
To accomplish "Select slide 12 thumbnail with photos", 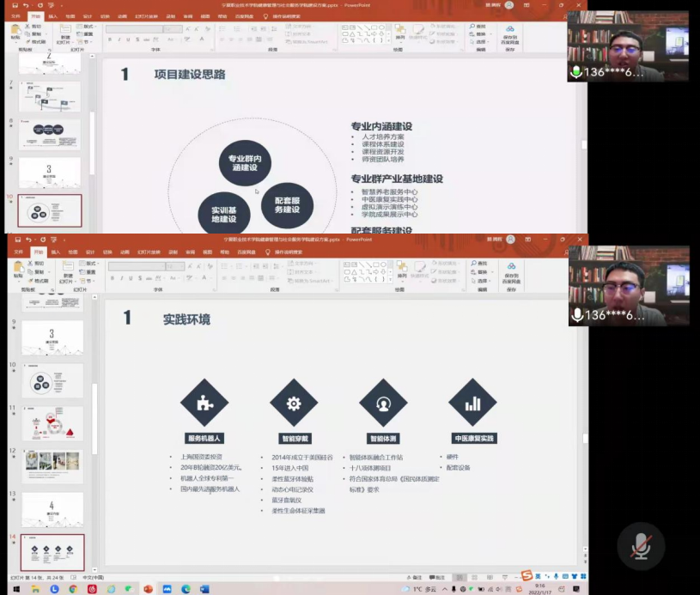I will point(52,466).
